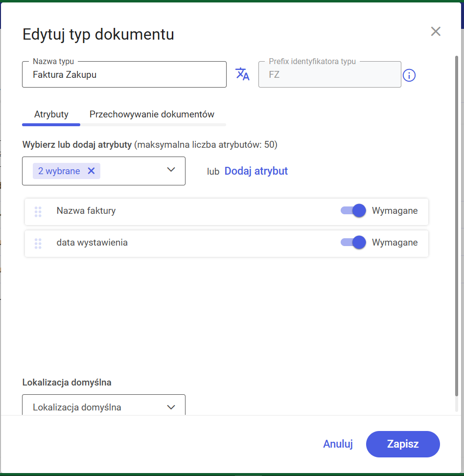Click Anuluj button
The height and width of the screenshot is (476, 464).
[x=338, y=444]
